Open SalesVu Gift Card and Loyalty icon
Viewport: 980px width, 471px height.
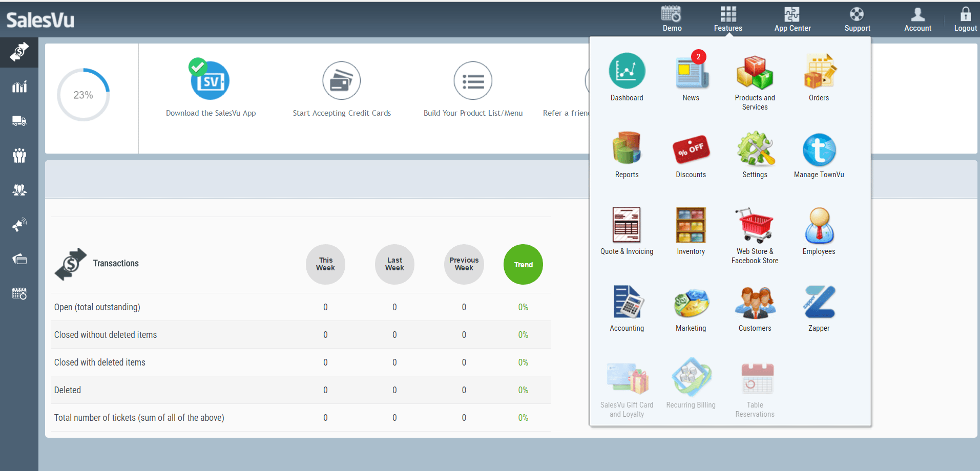point(627,379)
